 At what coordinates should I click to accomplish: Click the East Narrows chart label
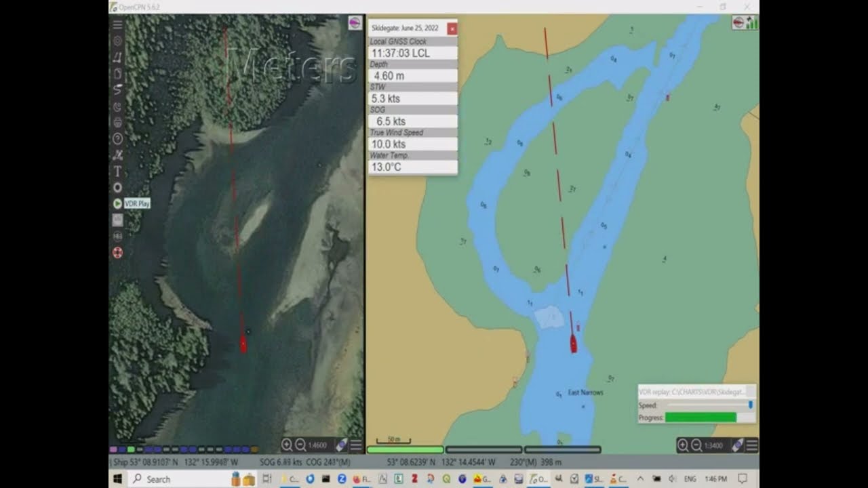point(585,392)
